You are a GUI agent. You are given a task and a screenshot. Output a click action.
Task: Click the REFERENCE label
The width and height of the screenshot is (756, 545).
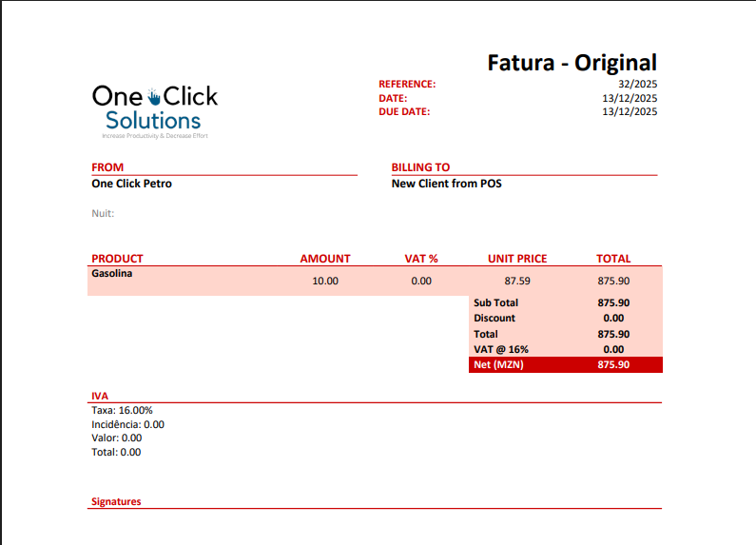click(407, 84)
